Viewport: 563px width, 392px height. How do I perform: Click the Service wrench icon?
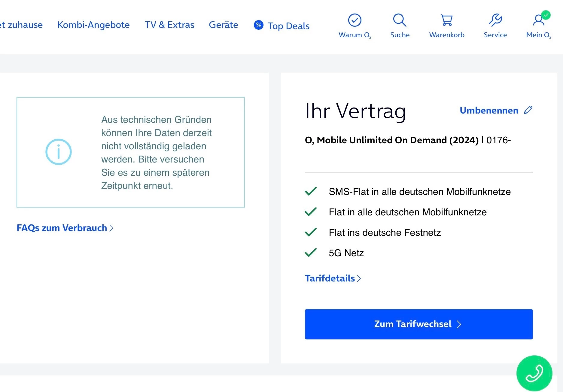[x=495, y=20]
